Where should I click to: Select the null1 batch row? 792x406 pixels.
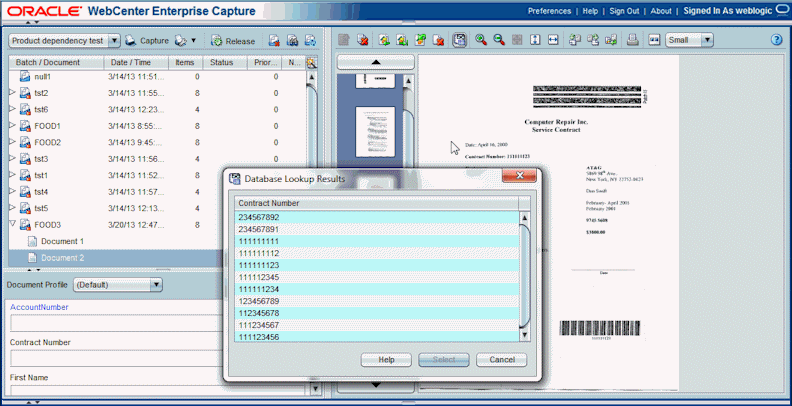157,77
